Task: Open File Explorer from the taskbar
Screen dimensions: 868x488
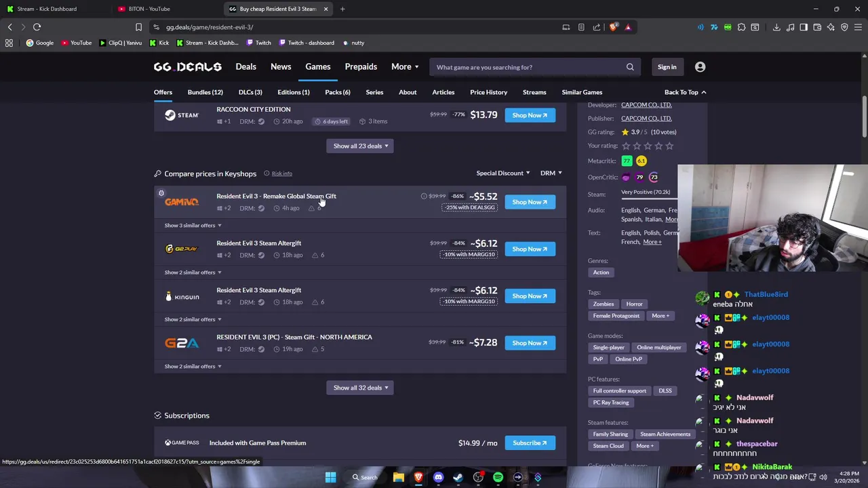Action: pos(399,477)
